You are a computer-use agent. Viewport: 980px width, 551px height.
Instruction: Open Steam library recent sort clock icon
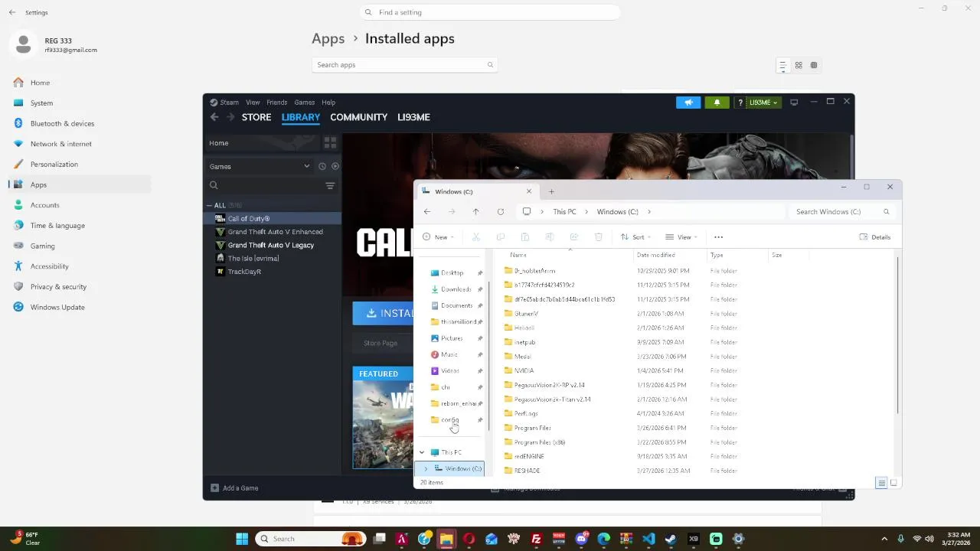[322, 166]
